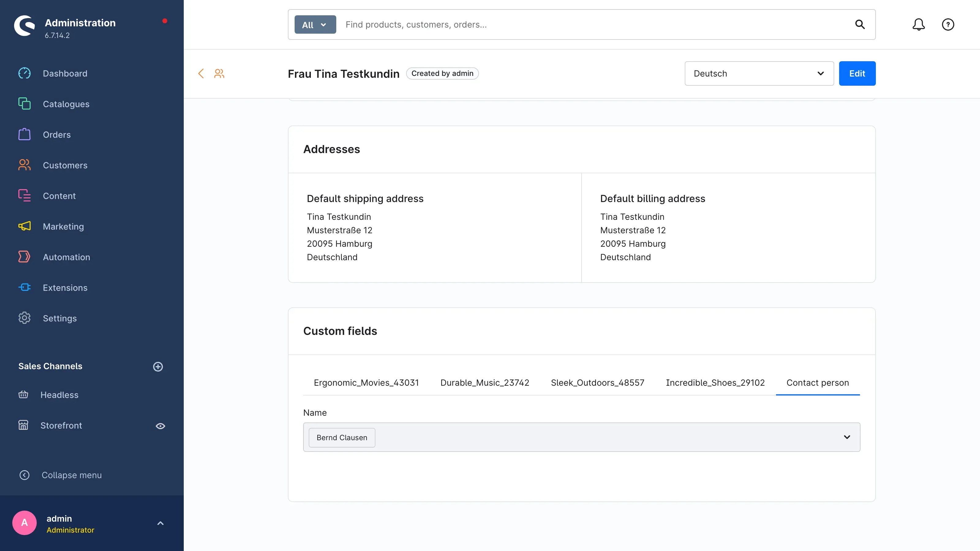Open Dashboard from the sidebar

click(x=65, y=73)
